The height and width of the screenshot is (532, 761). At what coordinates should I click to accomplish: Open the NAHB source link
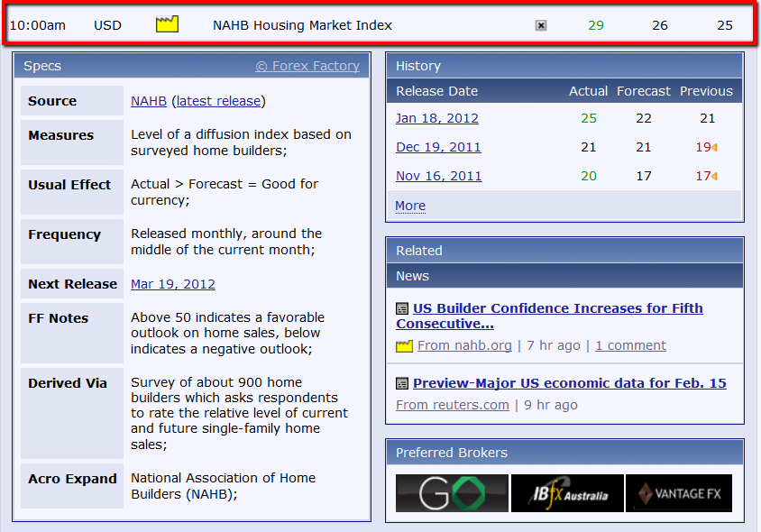(x=149, y=101)
